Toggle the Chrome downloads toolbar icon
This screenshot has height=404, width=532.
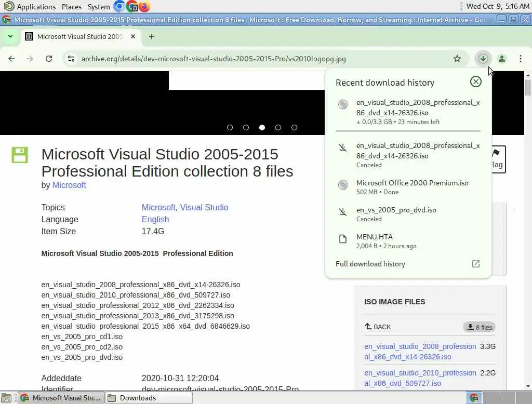(483, 59)
